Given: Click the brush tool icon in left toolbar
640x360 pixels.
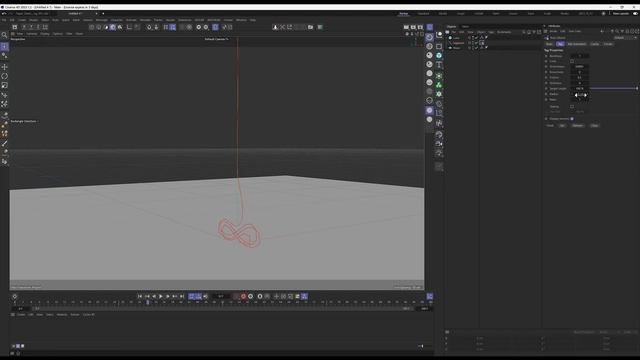Looking at the screenshot, I should pos(4,143).
